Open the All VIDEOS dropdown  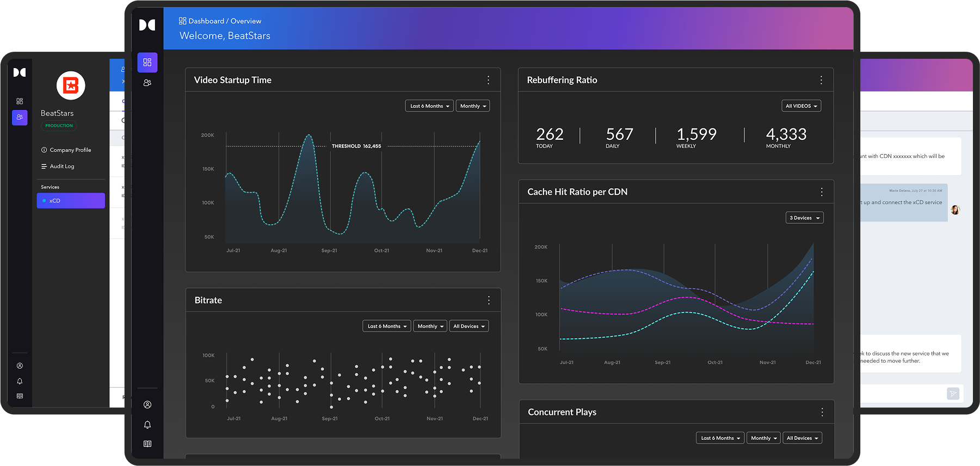[801, 106]
